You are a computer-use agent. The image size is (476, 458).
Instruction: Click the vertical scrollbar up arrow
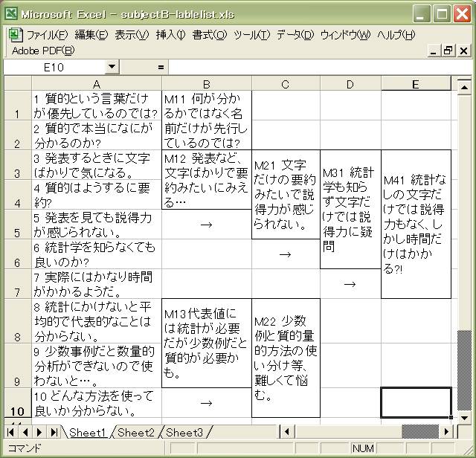pyautogui.click(x=464, y=88)
